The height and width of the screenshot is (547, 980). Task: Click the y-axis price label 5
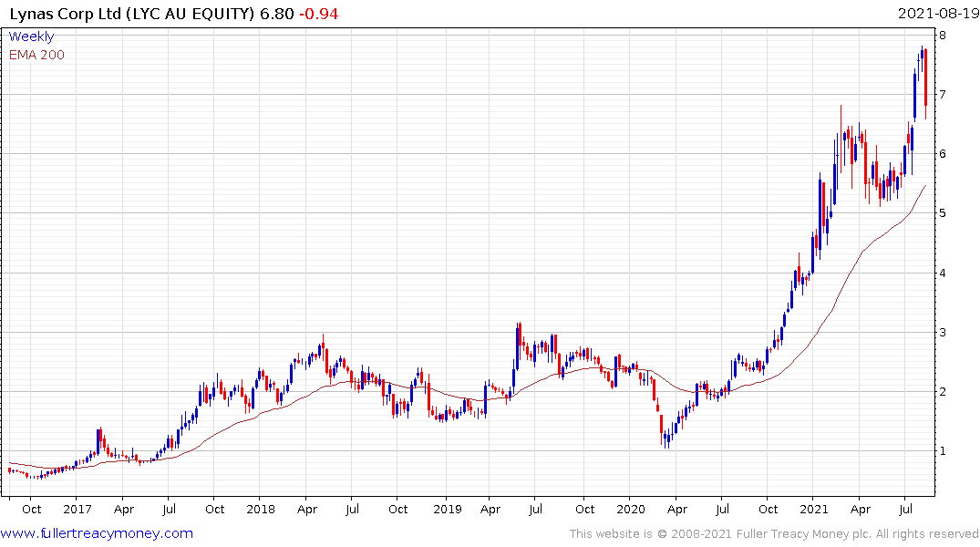[943, 213]
